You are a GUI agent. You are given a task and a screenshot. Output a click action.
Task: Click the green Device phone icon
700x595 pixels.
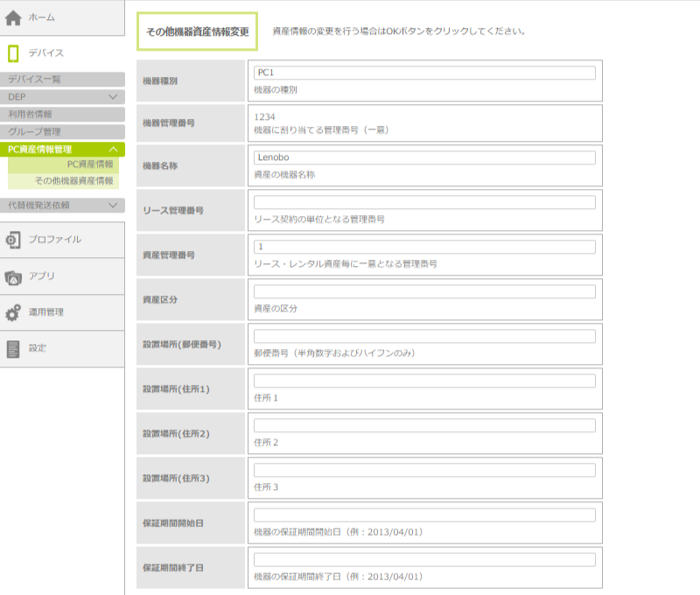pyautogui.click(x=13, y=53)
